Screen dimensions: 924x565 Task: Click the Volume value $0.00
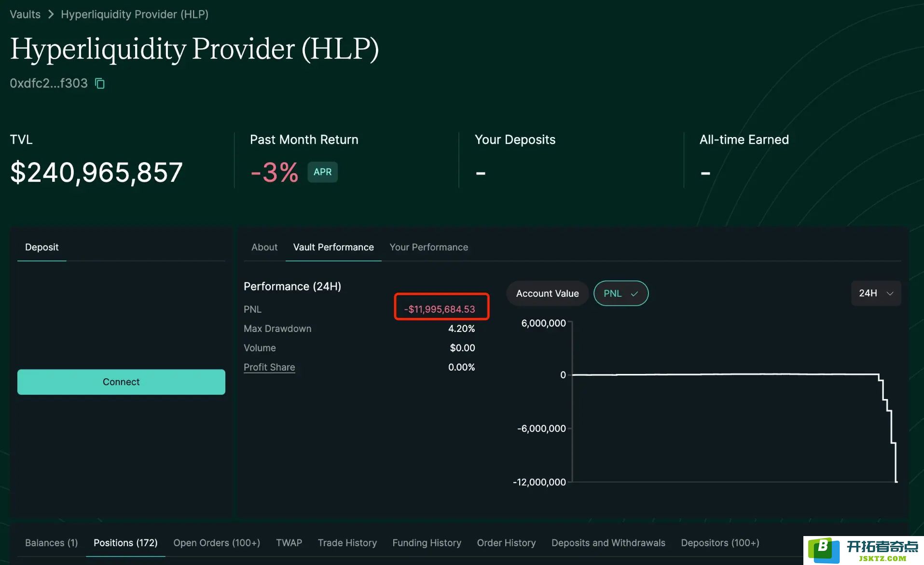point(462,348)
